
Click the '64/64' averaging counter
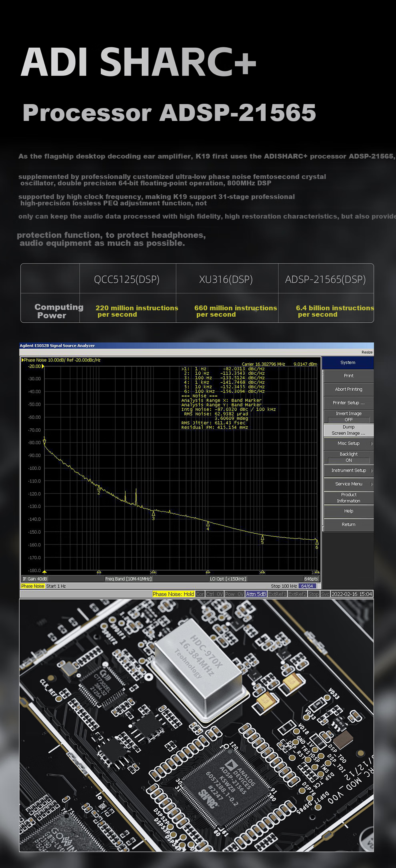307,586
